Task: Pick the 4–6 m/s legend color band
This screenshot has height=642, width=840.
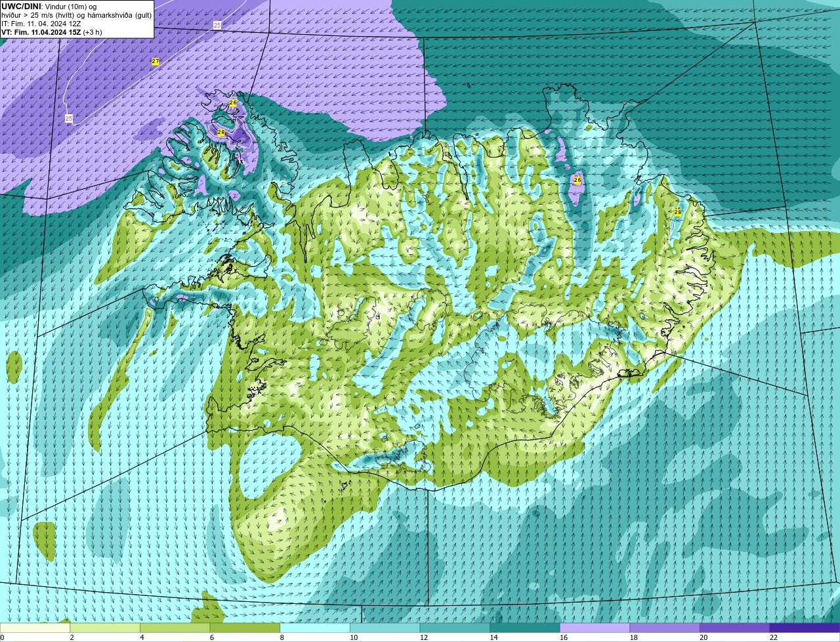Action: pyautogui.click(x=175, y=628)
